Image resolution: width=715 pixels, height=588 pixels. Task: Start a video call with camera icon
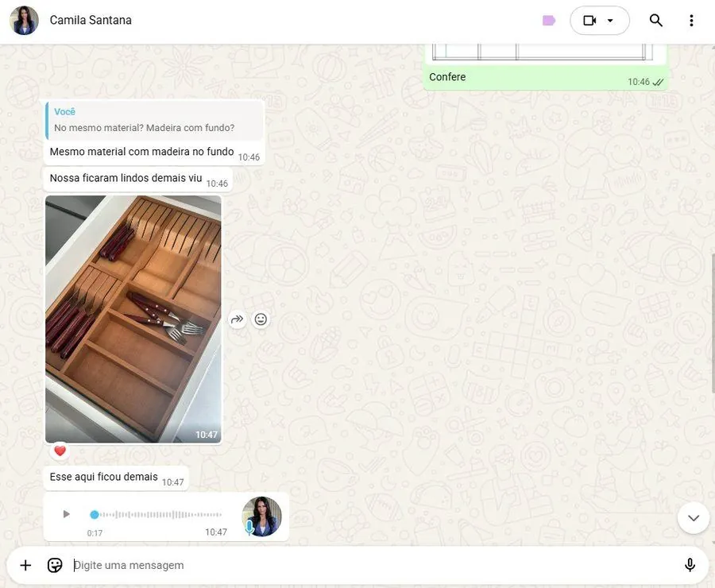point(589,21)
